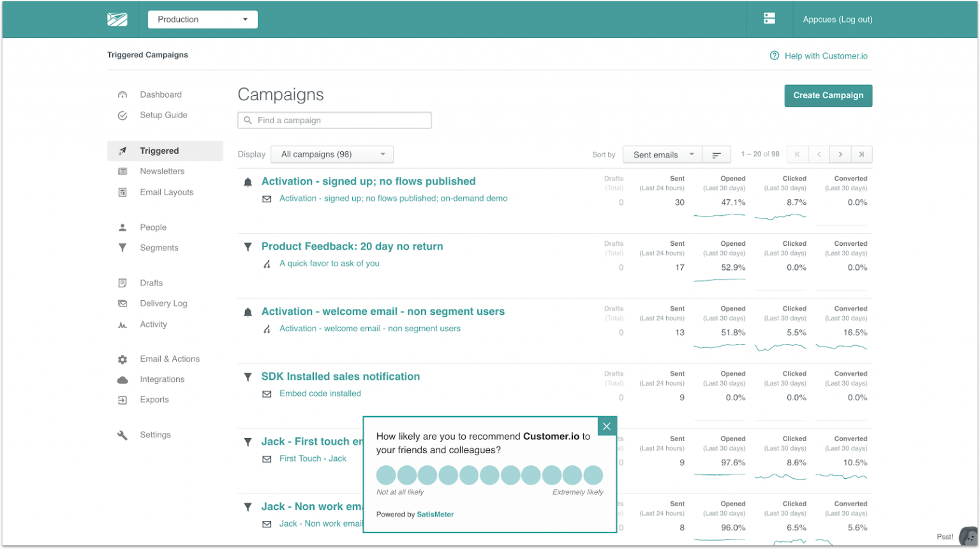Click the Activity sidebar icon
This screenshot has height=549, width=980.
[x=122, y=324]
